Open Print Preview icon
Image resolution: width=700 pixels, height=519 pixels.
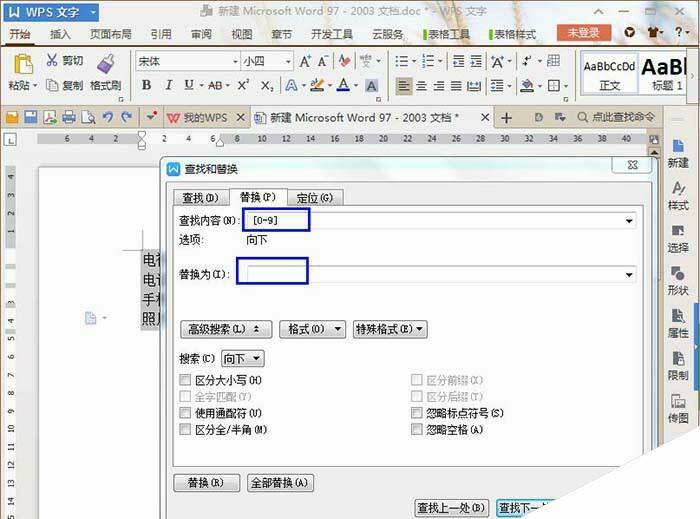tap(88, 117)
